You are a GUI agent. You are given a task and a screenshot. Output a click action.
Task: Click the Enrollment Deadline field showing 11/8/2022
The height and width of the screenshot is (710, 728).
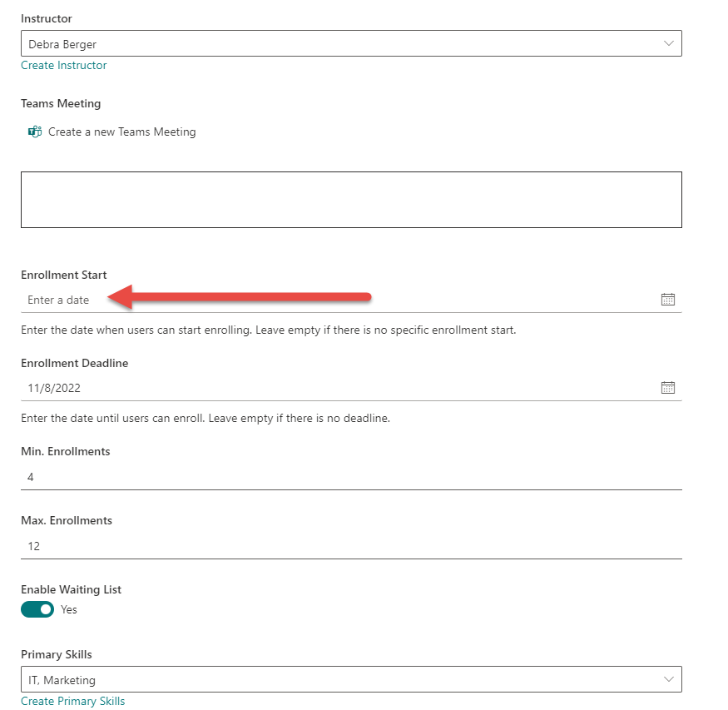click(333, 388)
